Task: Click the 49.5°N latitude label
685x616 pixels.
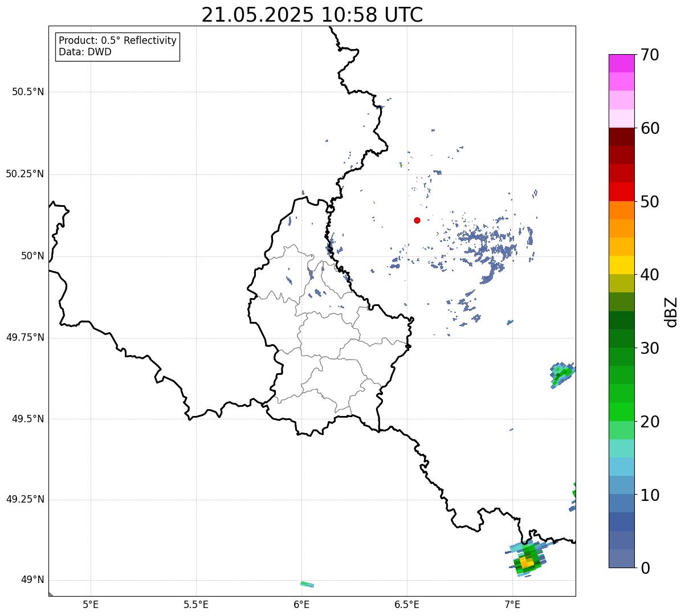Action: pyautogui.click(x=28, y=419)
